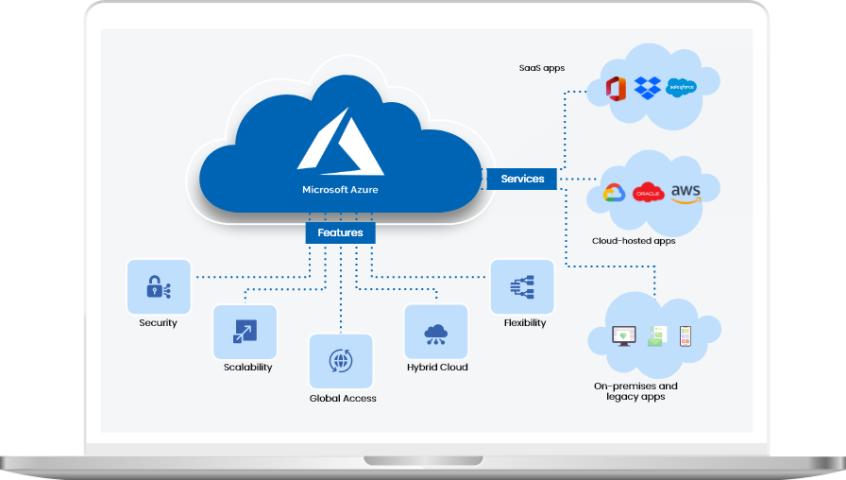Click the mobile phone icon
This screenshot has width=846, height=480.
pos(686,336)
